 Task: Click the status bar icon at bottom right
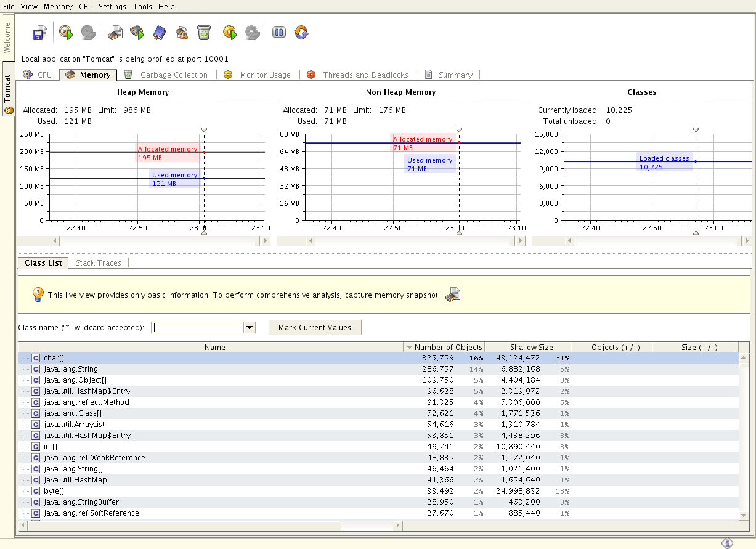727,543
